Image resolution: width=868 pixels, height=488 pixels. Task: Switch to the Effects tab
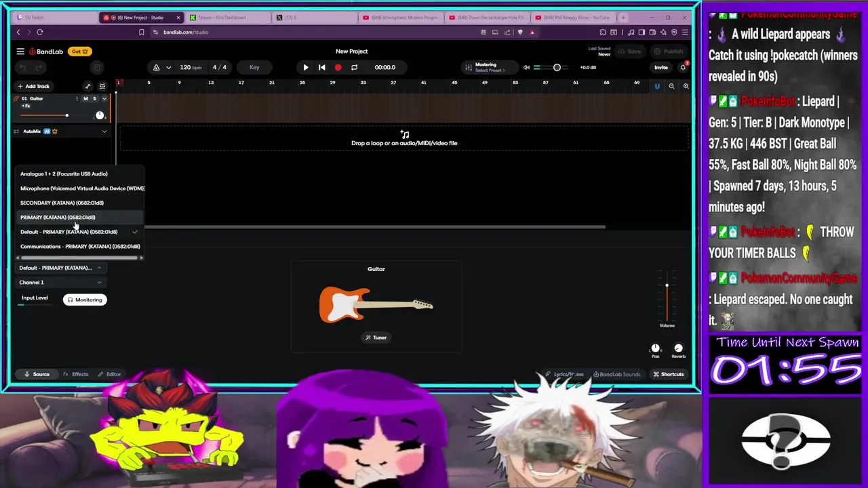76,374
